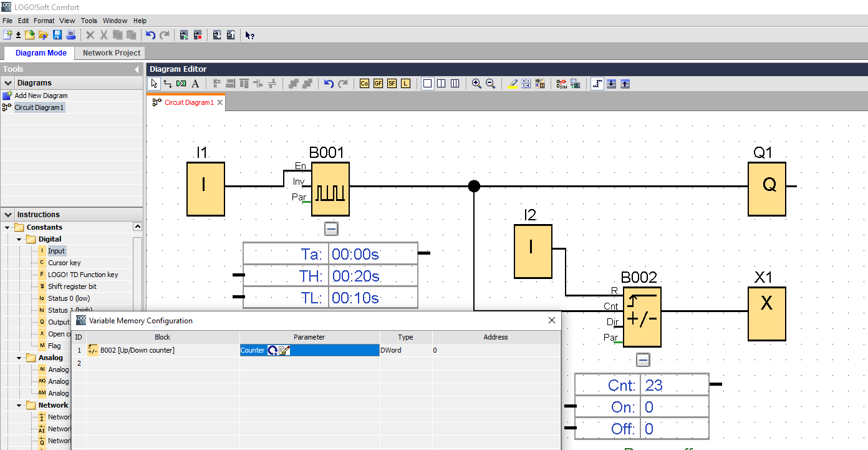
Task: Click the context help arrow icon
Action: [249, 35]
